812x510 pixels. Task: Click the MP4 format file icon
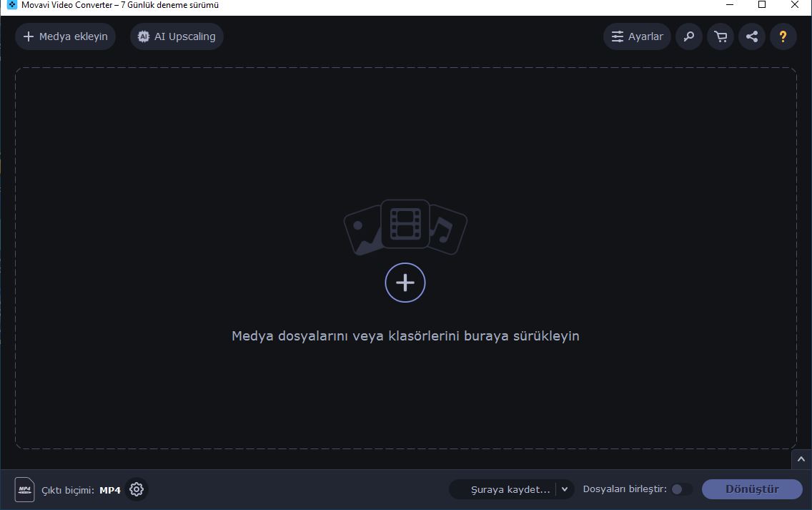coord(24,489)
